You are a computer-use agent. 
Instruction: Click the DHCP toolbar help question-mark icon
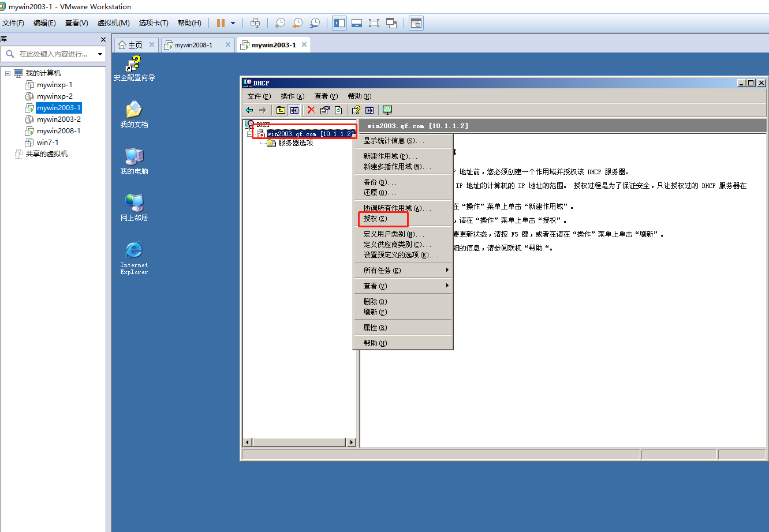pyautogui.click(x=356, y=110)
